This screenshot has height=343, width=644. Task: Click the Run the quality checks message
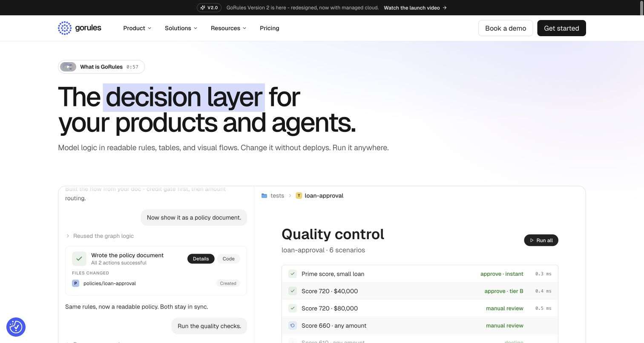[209, 326]
